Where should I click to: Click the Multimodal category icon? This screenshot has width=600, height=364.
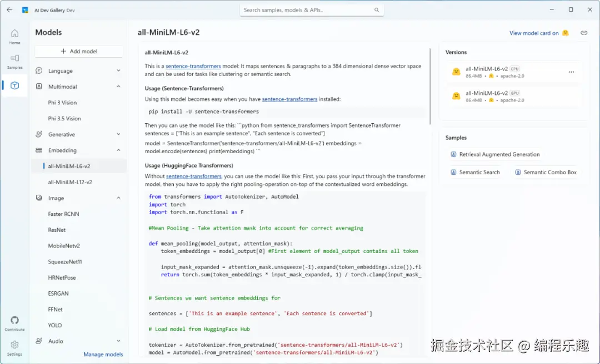(39, 87)
